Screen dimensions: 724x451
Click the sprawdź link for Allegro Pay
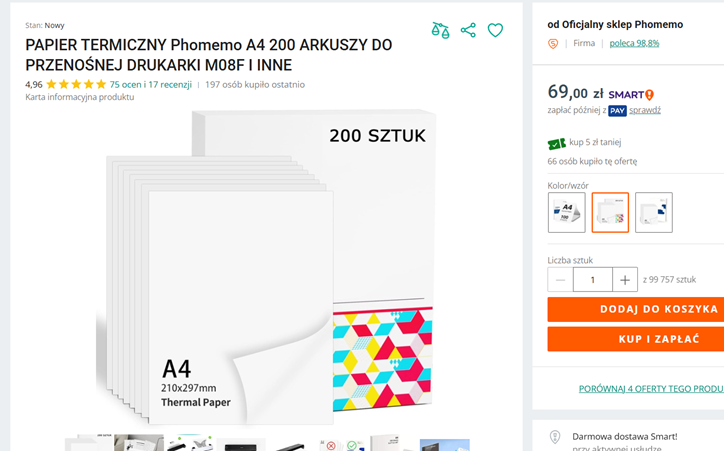pos(645,110)
